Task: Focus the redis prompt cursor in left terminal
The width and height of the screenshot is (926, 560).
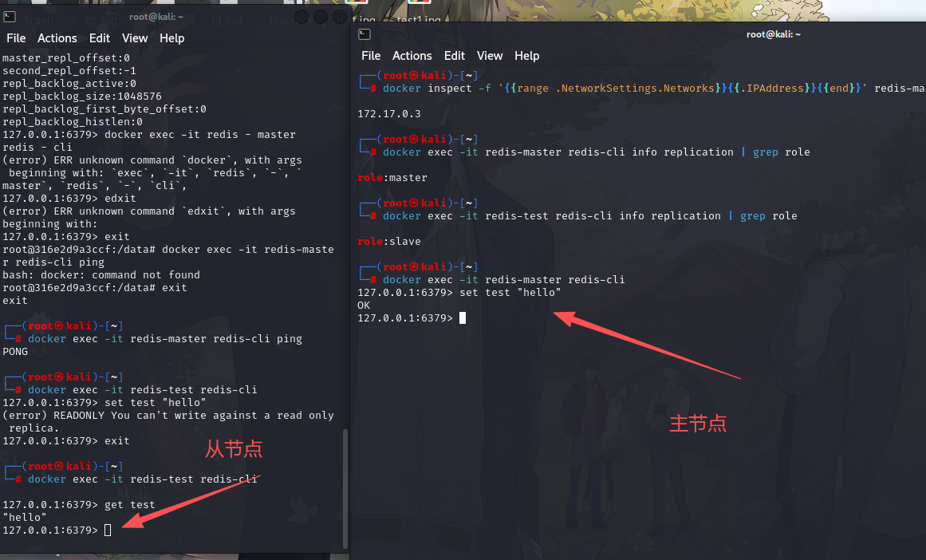Action: 108,530
